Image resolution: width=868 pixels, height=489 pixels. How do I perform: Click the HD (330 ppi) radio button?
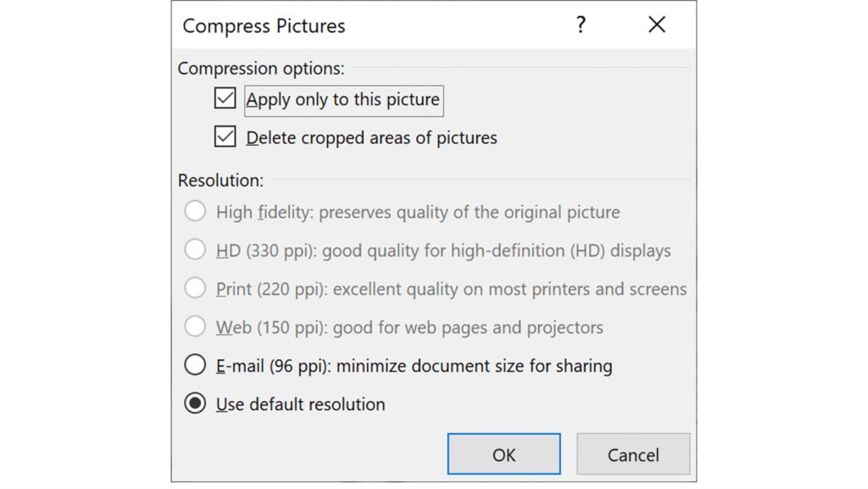(x=194, y=250)
